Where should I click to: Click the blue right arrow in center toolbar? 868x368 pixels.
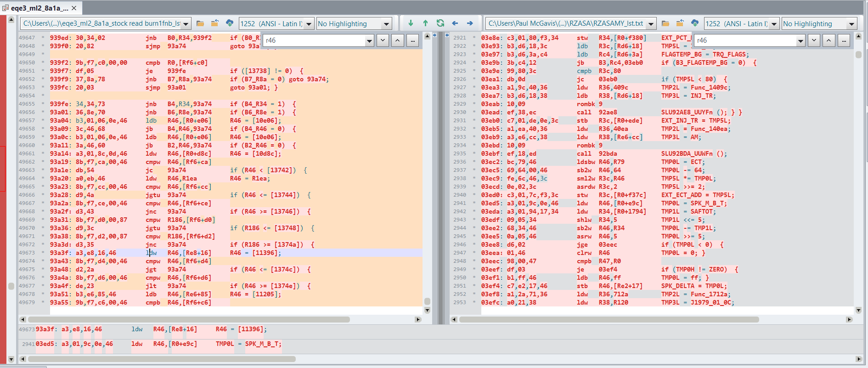click(x=470, y=23)
